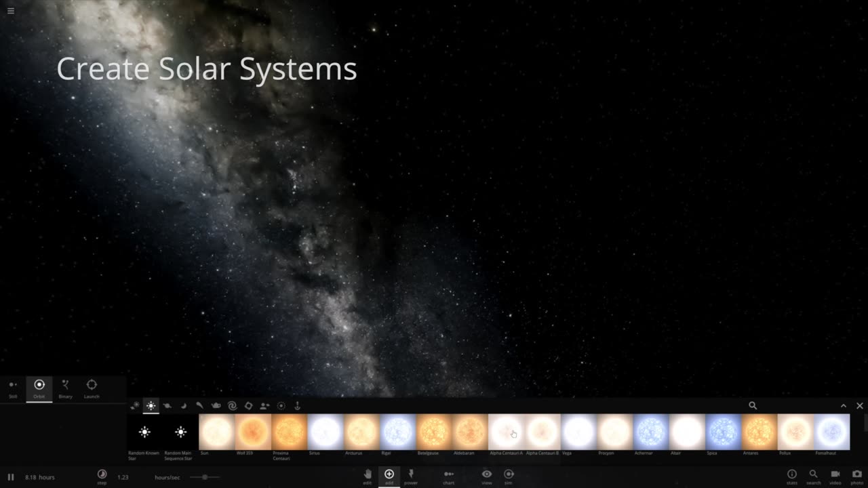The image size is (868, 488).
Task: Switch to the galaxies category tab
Action: click(232, 405)
